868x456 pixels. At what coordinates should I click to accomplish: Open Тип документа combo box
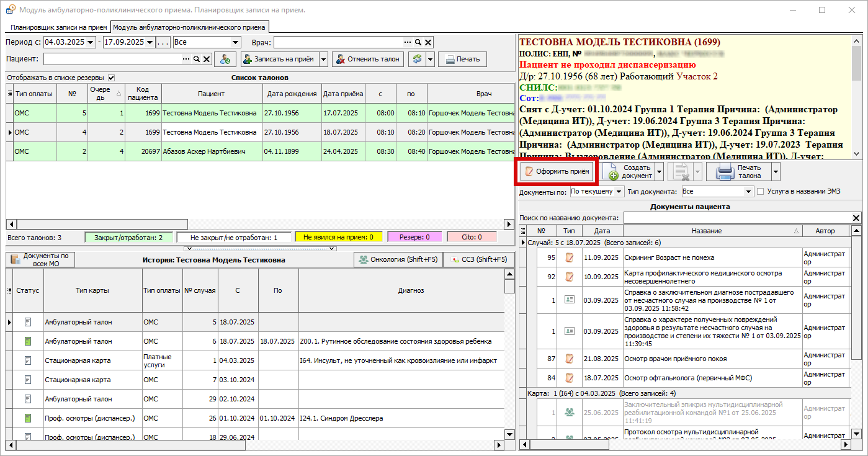pos(718,192)
